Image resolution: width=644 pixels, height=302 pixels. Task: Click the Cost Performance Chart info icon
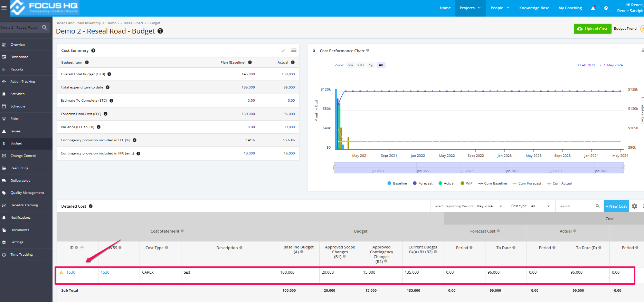click(368, 50)
